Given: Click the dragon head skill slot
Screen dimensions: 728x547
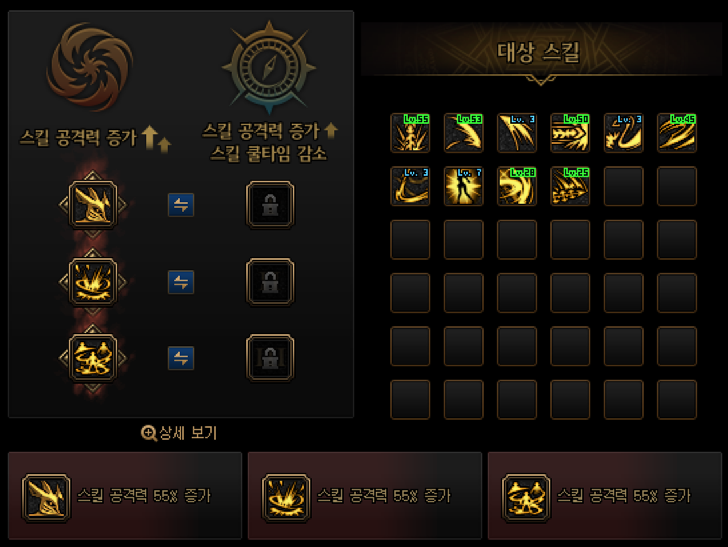Looking at the screenshot, I should pos(93,205).
